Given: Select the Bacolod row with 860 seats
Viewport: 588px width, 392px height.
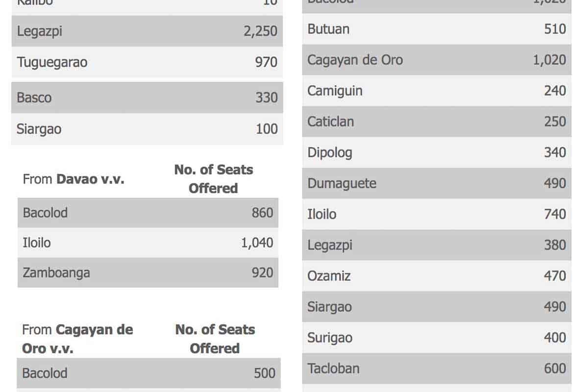Looking at the screenshot, I should (x=147, y=213).
